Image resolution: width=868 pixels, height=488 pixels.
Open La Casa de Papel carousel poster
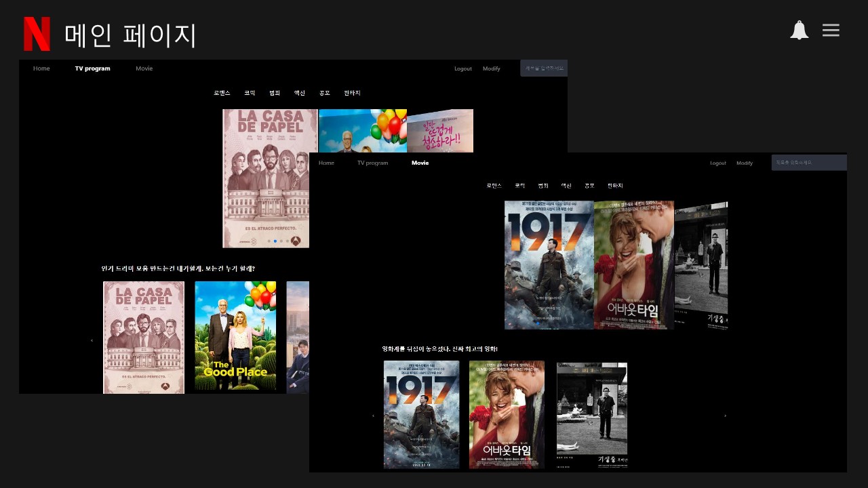click(x=270, y=178)
